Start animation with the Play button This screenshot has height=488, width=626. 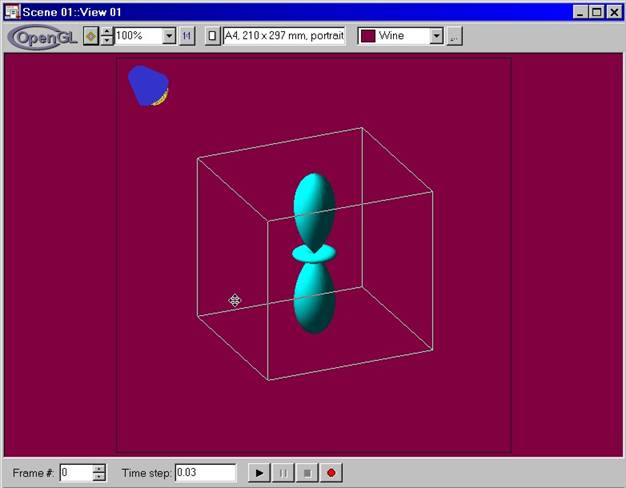point(259,472)
